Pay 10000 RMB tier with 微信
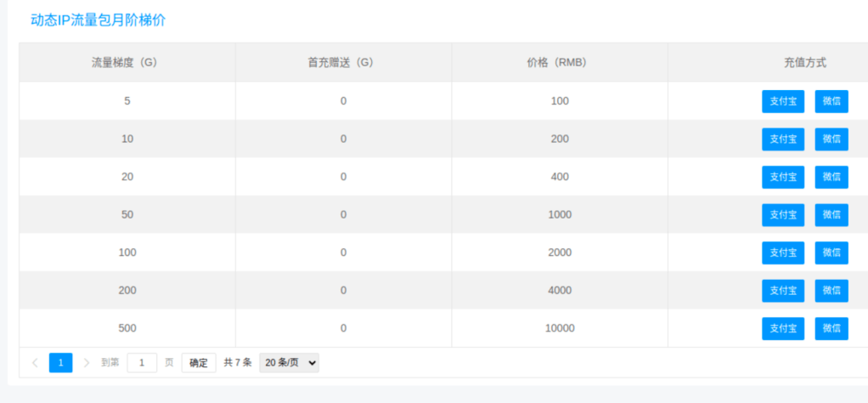Screen dimensions: 868x403 point(831,329)
